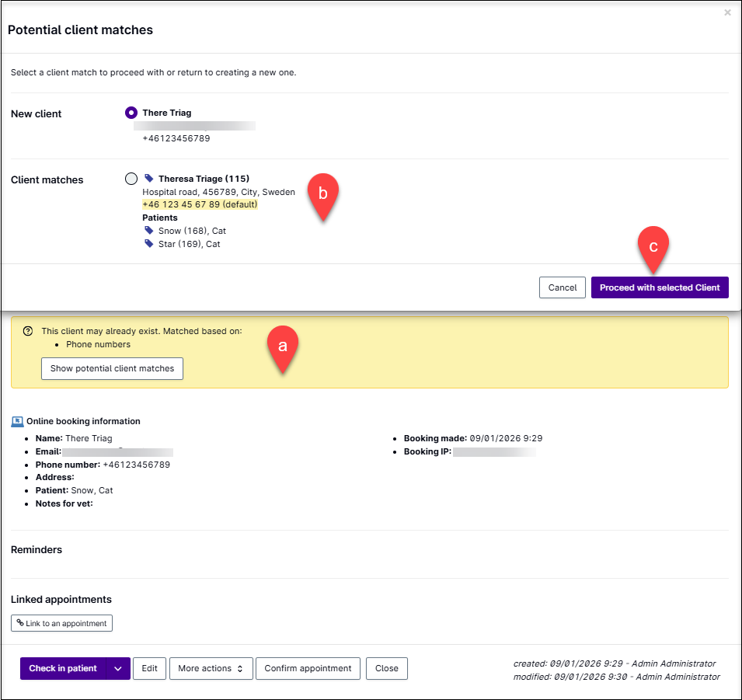Screen dimensions: 742x700
Task: Click the Hospital road, 456789, City, Sweden address
Action: click(x=218, y=192)
